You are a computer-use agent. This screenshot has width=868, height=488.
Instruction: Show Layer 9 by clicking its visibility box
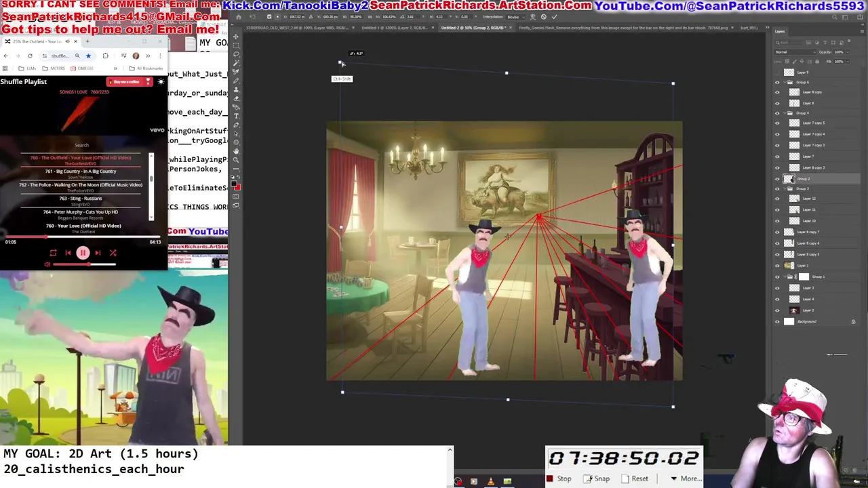pyautogui.click(x=777, y=72)
